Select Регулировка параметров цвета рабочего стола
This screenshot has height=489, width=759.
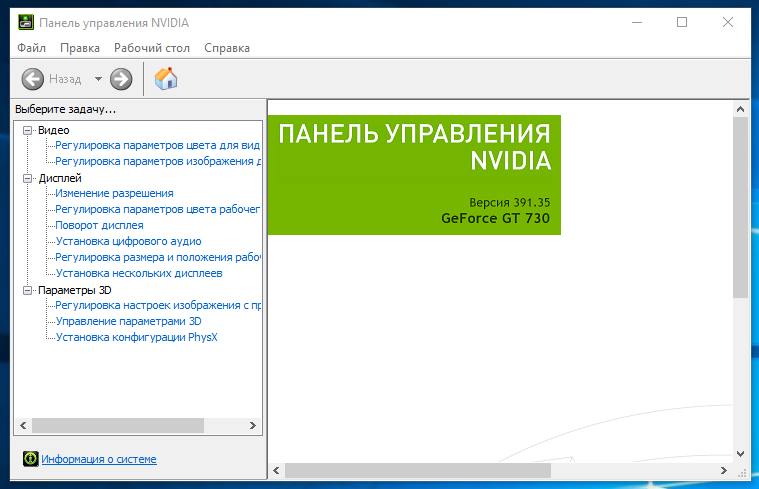(158, 209)
